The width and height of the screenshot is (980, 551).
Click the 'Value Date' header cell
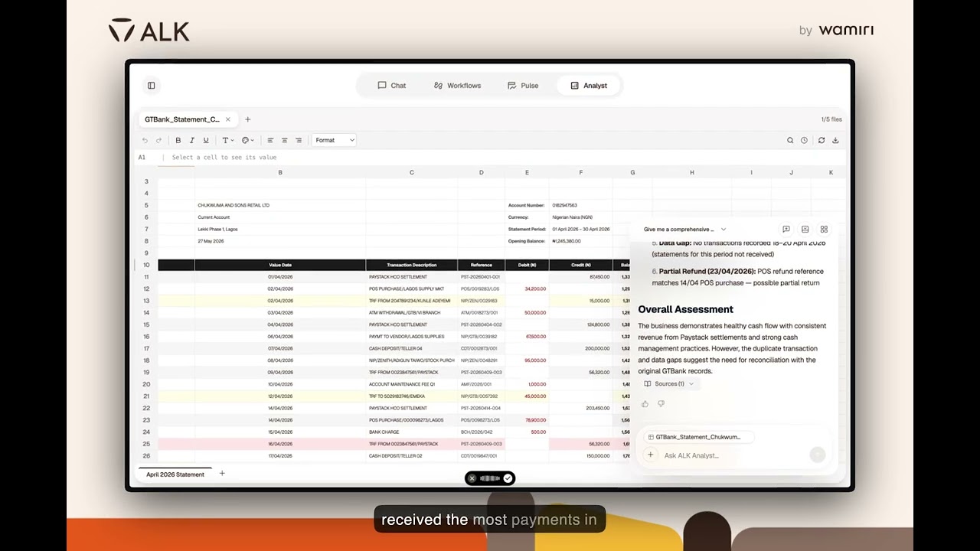(280, 265)
